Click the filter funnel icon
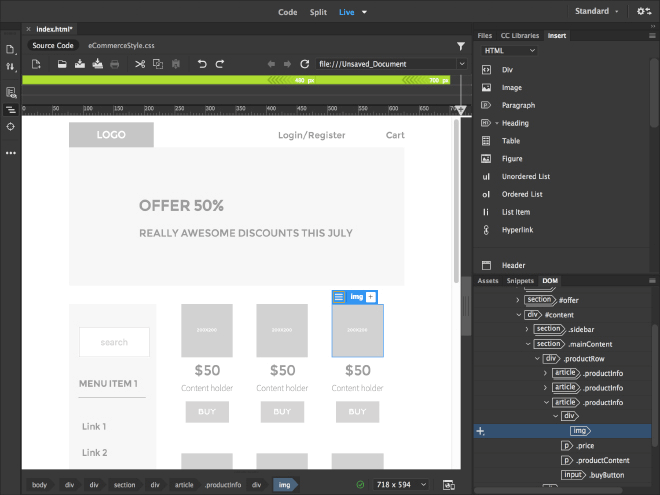Image resolution: width=660 pixels, height=495 pixels. click(x=461, y=46)
